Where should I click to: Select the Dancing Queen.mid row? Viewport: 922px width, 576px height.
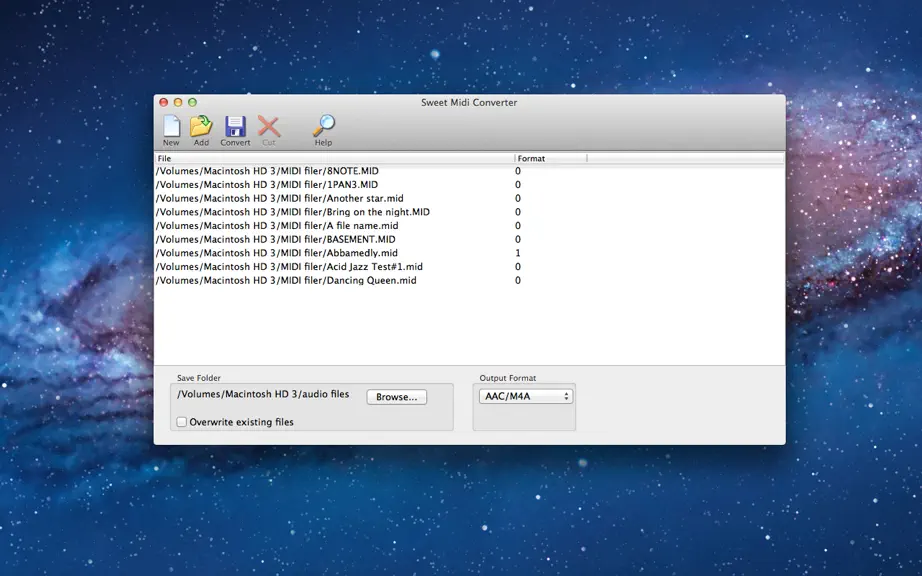(x=469, y=280)
